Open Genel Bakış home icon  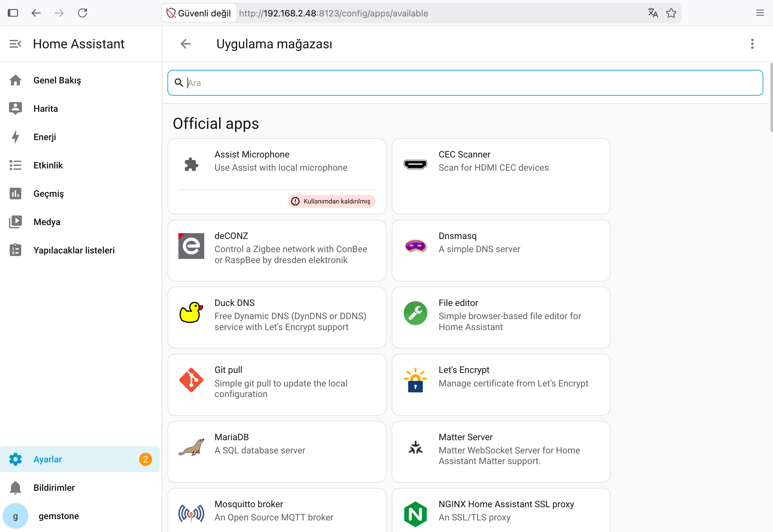tap(15, 80)
